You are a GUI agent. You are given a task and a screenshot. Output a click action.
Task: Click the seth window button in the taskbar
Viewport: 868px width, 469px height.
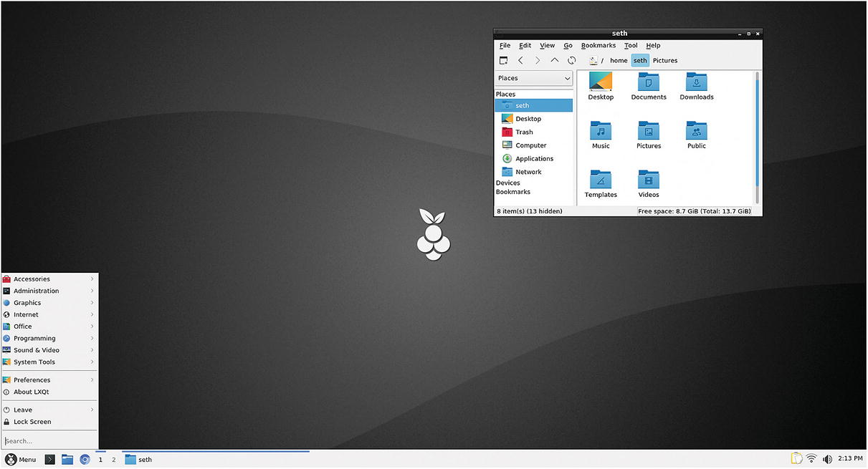[215, 460]
